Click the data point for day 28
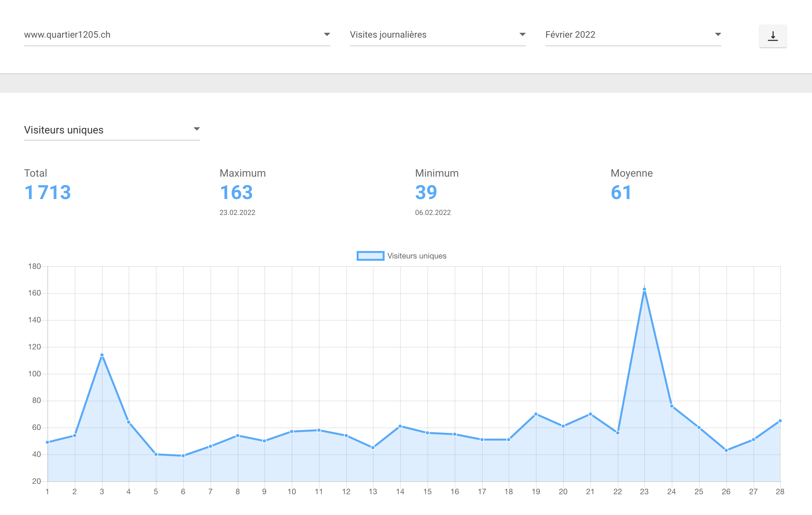The image size is (812, 515). pos(780,421)
